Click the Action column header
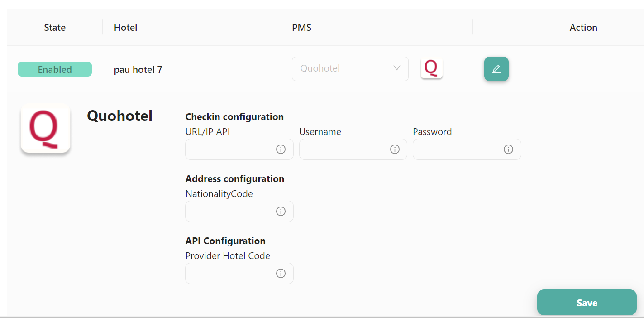The height and width of the screenshot is (318, 644). 583,28
